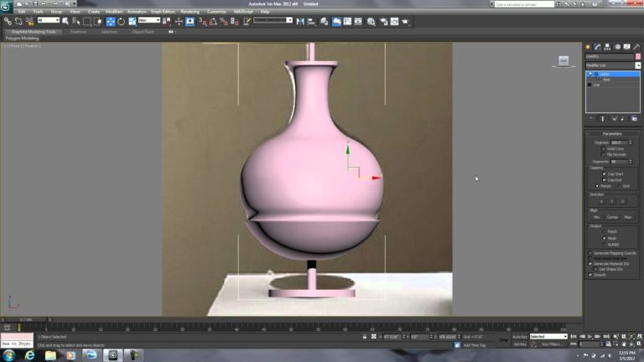644x362 pixels.
Task: Click the Auto Key button
Action: (519, 336)
